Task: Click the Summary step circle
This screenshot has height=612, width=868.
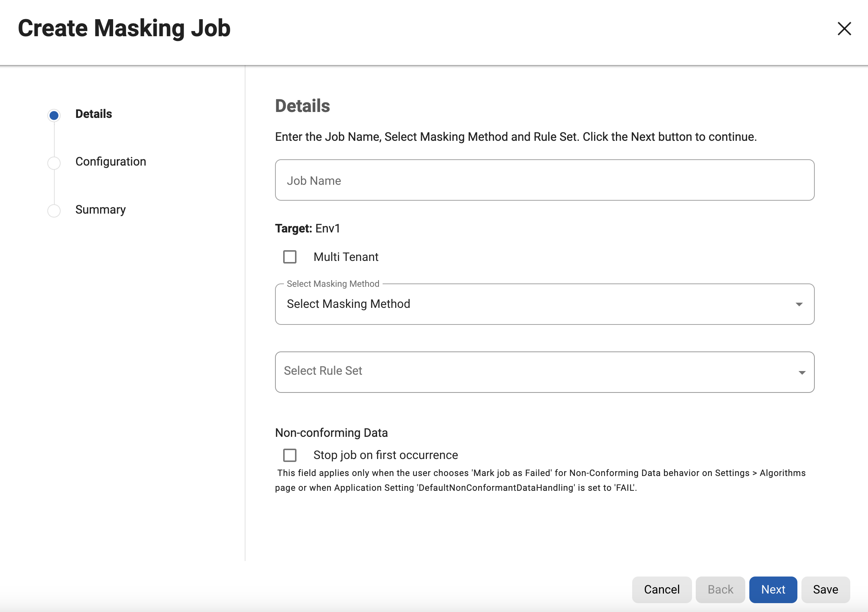Action: coord(54,211)
